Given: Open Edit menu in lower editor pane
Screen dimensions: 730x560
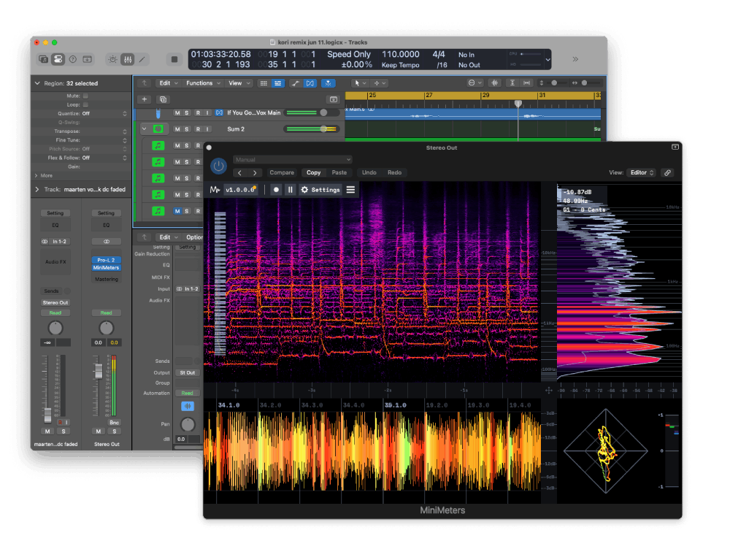Looking at the screenshot, I should tap(169, 237).
